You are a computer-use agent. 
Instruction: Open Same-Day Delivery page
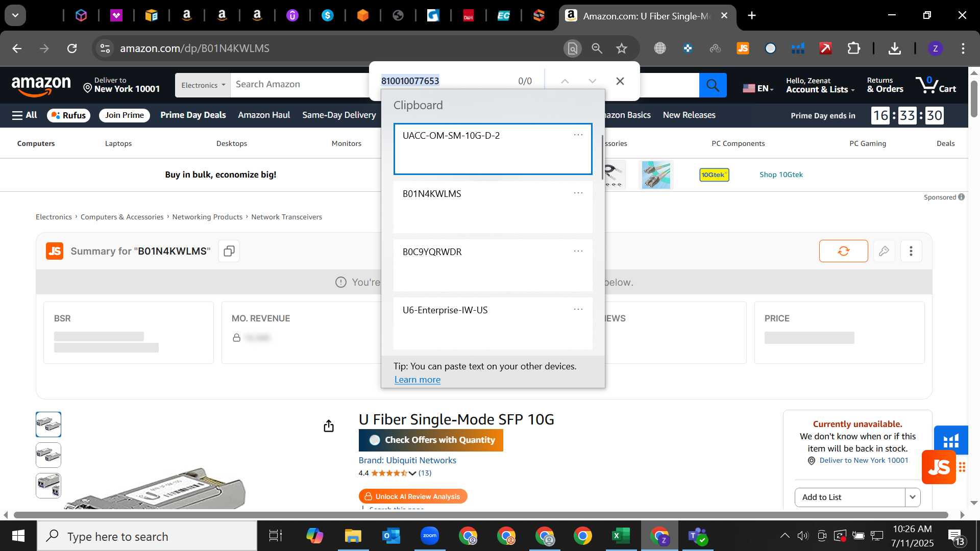pyautogui.click(x=339, y=115)
